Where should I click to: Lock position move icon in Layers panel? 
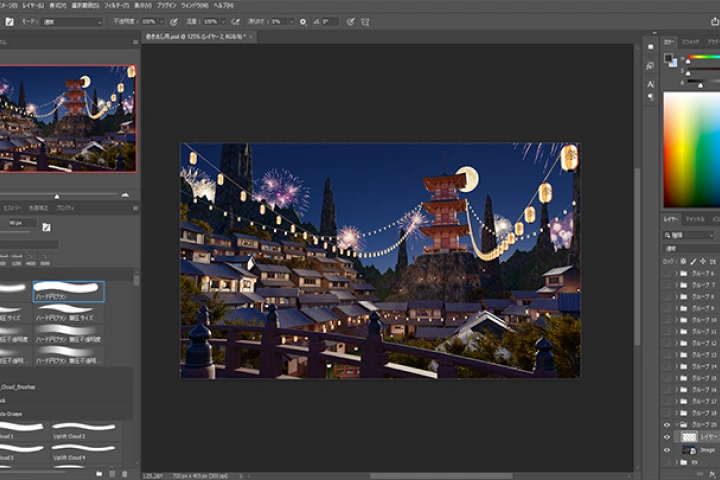(703, 261)
